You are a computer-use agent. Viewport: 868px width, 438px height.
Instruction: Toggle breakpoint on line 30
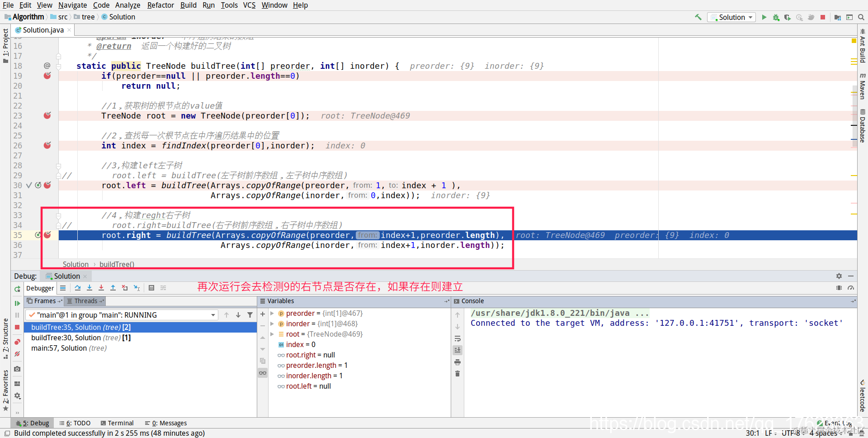click(47, 185)
